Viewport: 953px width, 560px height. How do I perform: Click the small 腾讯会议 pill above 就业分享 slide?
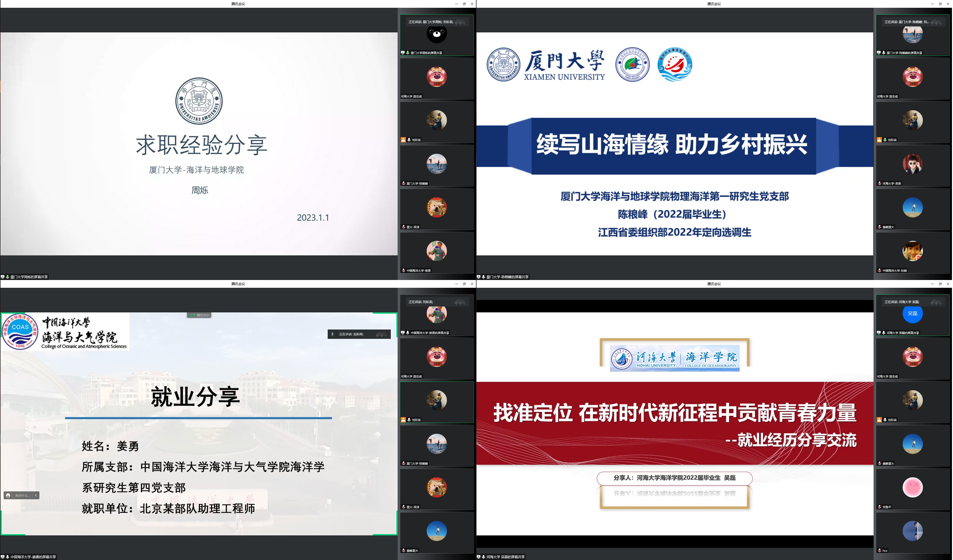(199, 315)
